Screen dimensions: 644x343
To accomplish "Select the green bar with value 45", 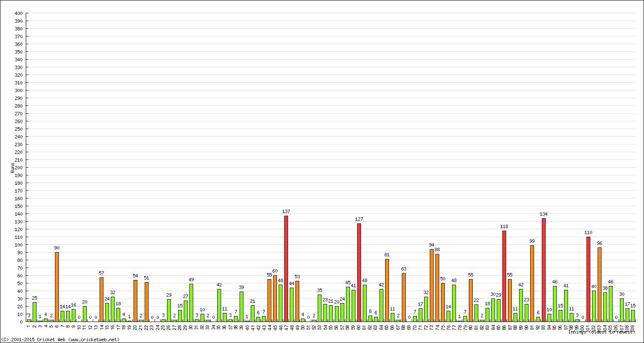I will pos(348,304).
